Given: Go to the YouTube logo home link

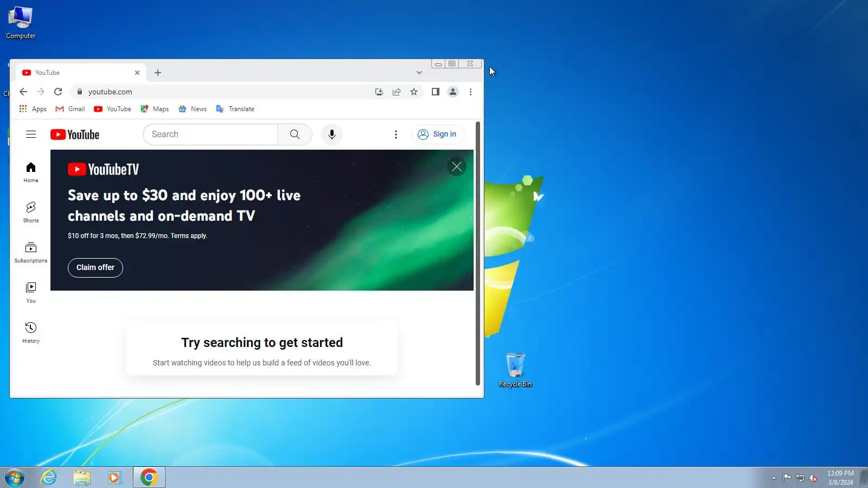Looking at the screenshot, I should [x=75, y=134].
